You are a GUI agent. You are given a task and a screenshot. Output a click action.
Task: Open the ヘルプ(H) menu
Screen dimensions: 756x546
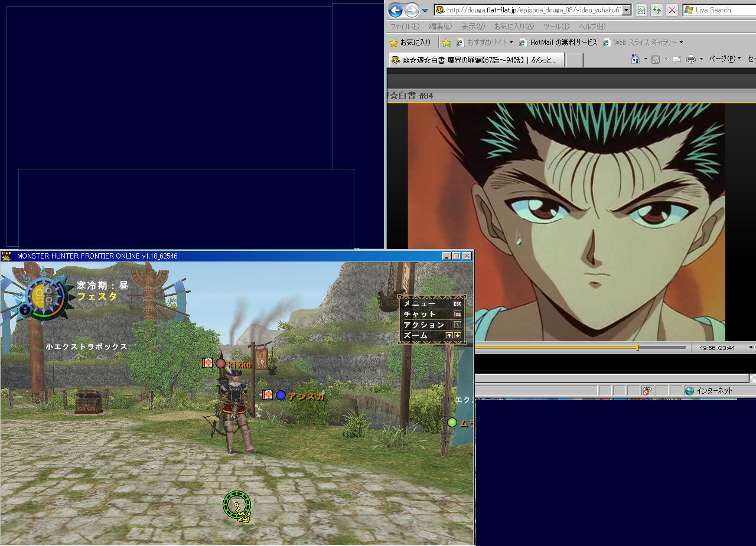pos(592,27)
